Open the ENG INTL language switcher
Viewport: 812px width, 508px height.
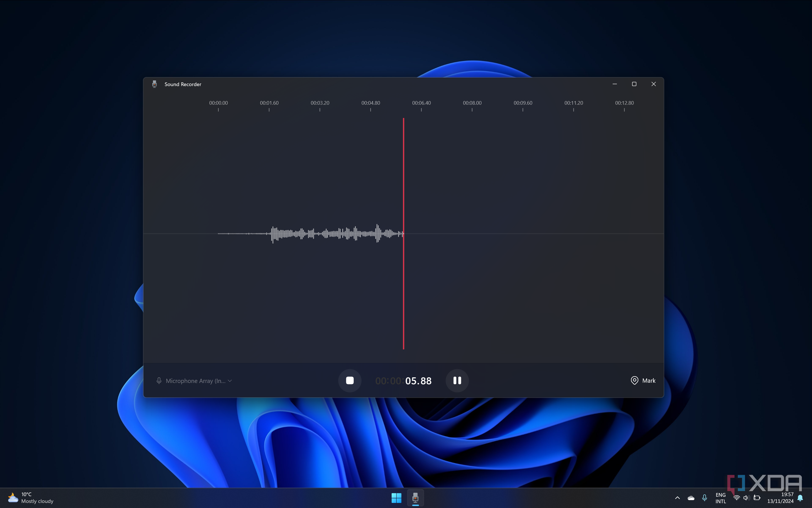coord(721,498)
